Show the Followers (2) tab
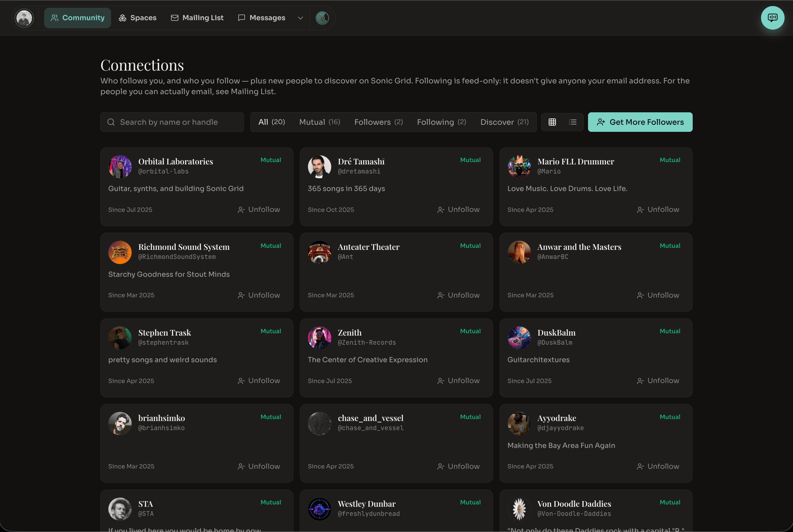793x532 pixels. tap(379, 122)
